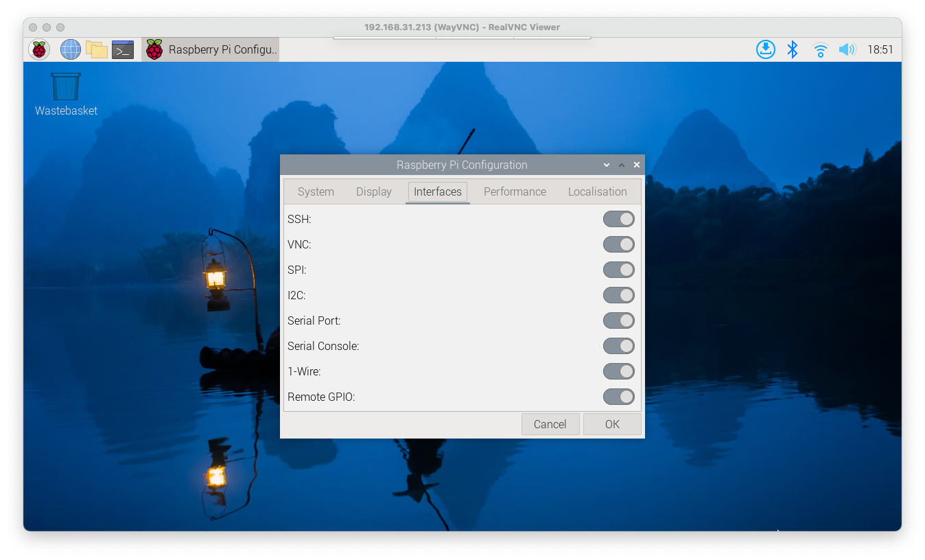Image resolution: width=925 pixels, height=560 pixels.
Task: Confirm settings with the OK button
Action: click(x=612, y=424)
